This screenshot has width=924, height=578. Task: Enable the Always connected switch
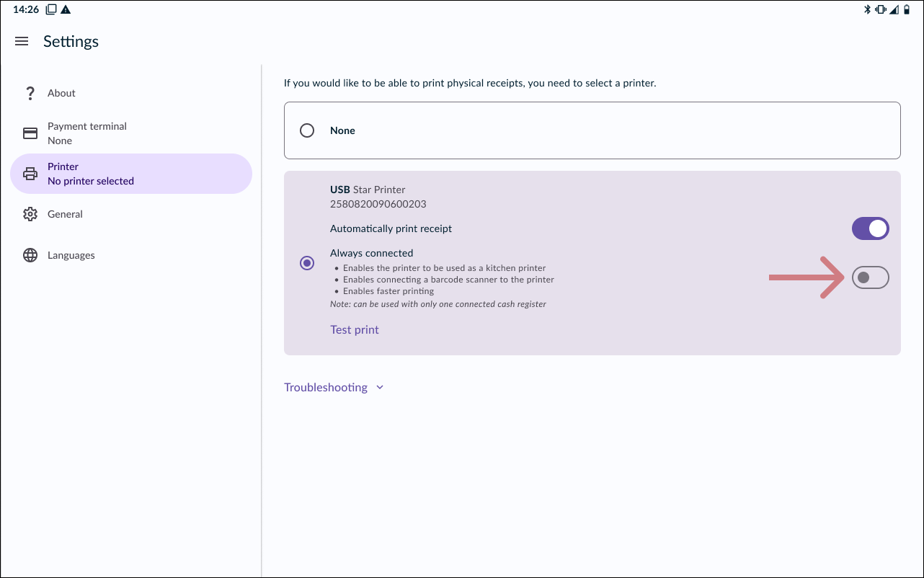[x=871, y=277]
